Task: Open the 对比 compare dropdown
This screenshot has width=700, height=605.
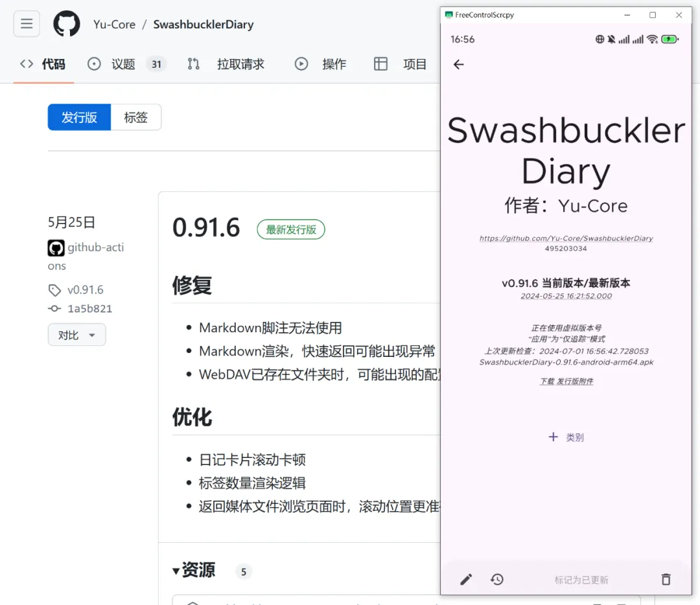Action: 76,335
